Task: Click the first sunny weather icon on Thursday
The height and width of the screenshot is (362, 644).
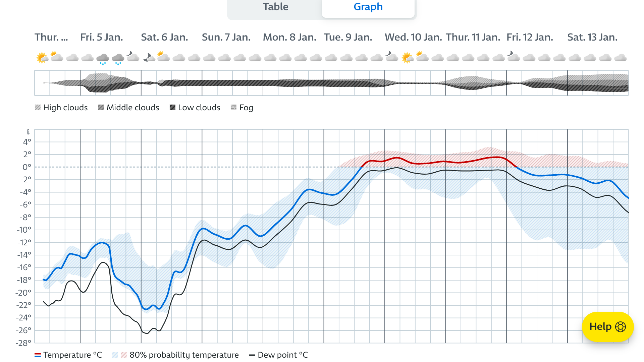Action: 42,58
